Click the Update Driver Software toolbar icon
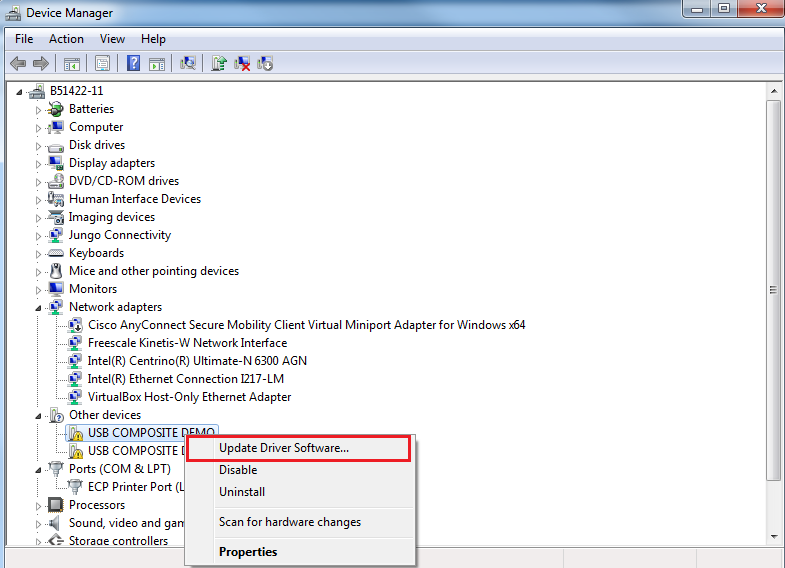This screenshot has height=568, width=785. click(219, 64)
